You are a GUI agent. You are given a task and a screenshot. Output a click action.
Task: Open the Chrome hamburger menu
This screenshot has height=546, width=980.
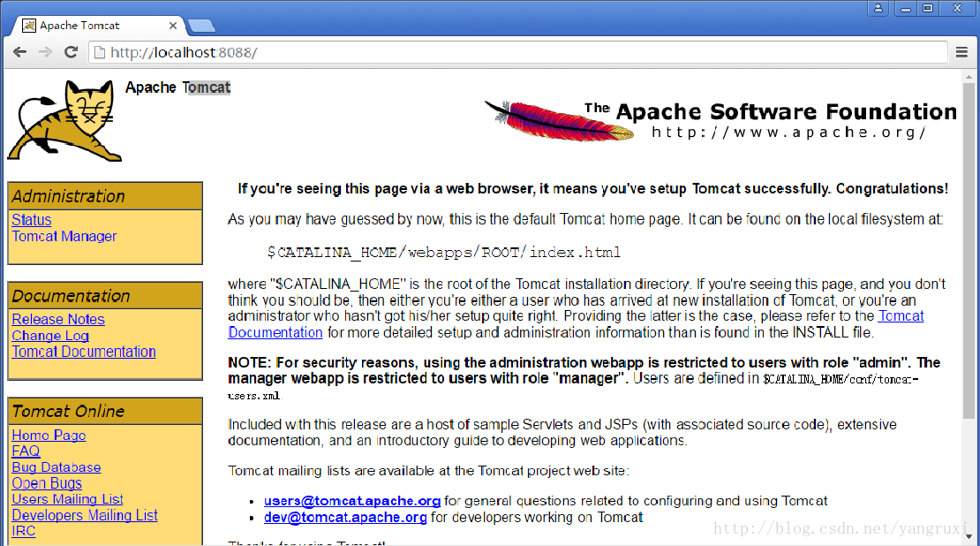[961, 52]
